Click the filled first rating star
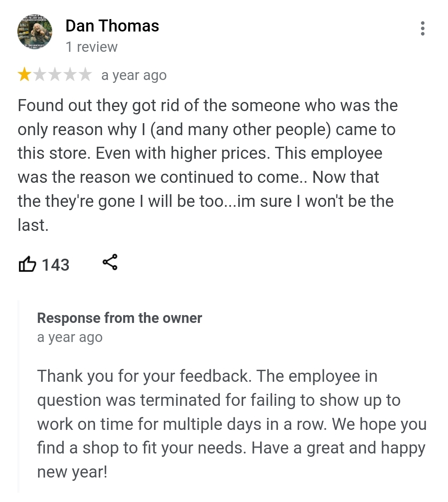The width and height of the screenshot is (448, 502). point(24,75)
